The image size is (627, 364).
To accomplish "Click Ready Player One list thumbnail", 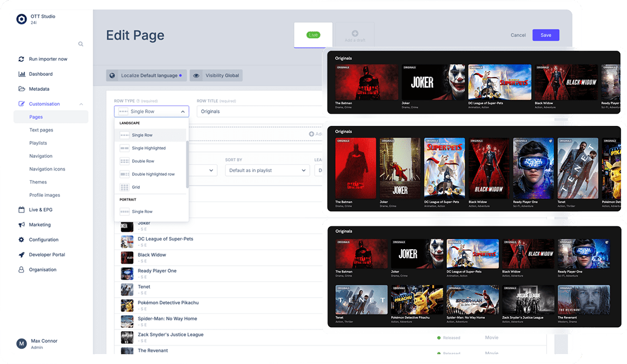I will coord(127,274).
